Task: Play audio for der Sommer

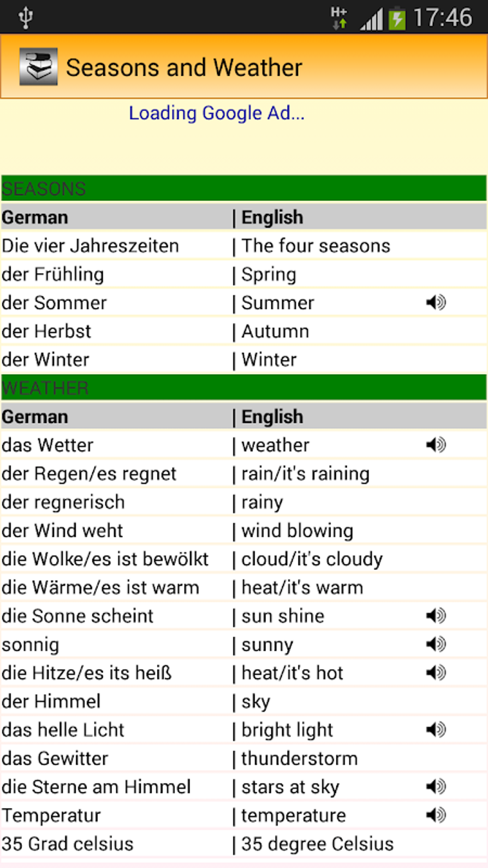Action: pyautogui.click(x=436, y=302)
